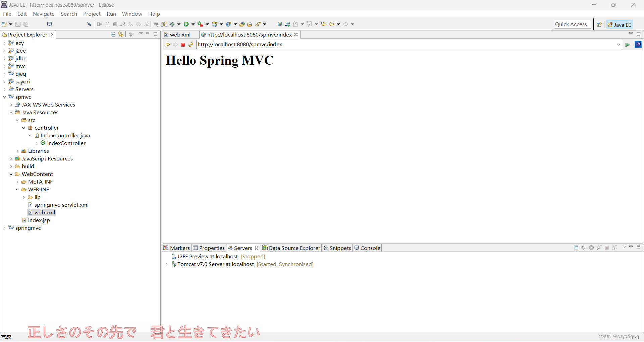Switch to the Data Source Explorer tab
644x342 pixels.
[x=291, y=248]
